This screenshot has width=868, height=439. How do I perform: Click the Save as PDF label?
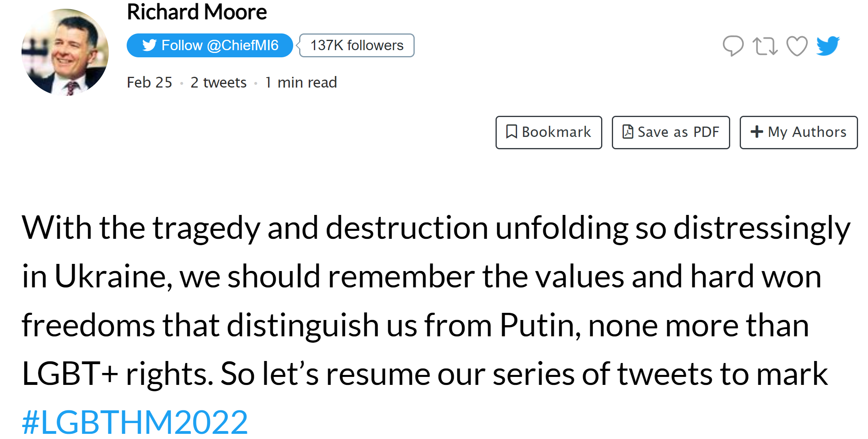tap(678, 132)
